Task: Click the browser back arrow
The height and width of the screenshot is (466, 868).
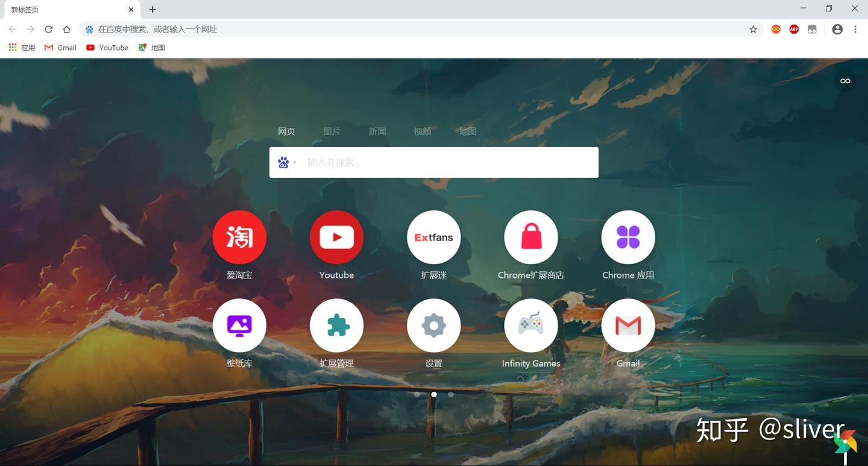Action: point(13,29)
